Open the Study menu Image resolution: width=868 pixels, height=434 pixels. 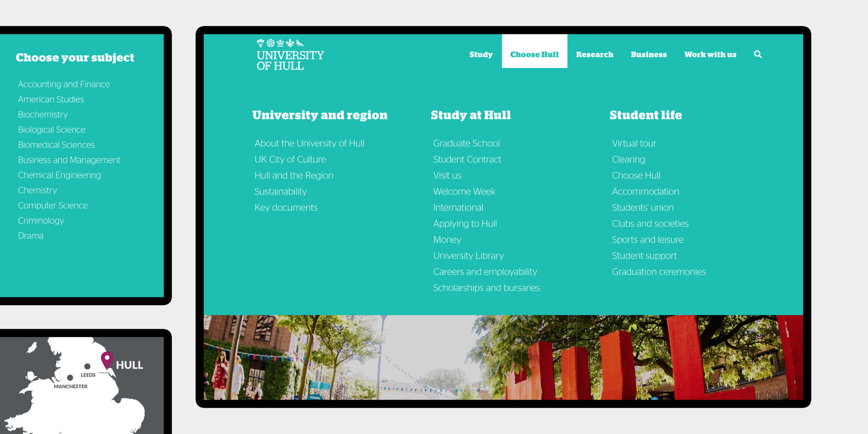tap(481, 55)
